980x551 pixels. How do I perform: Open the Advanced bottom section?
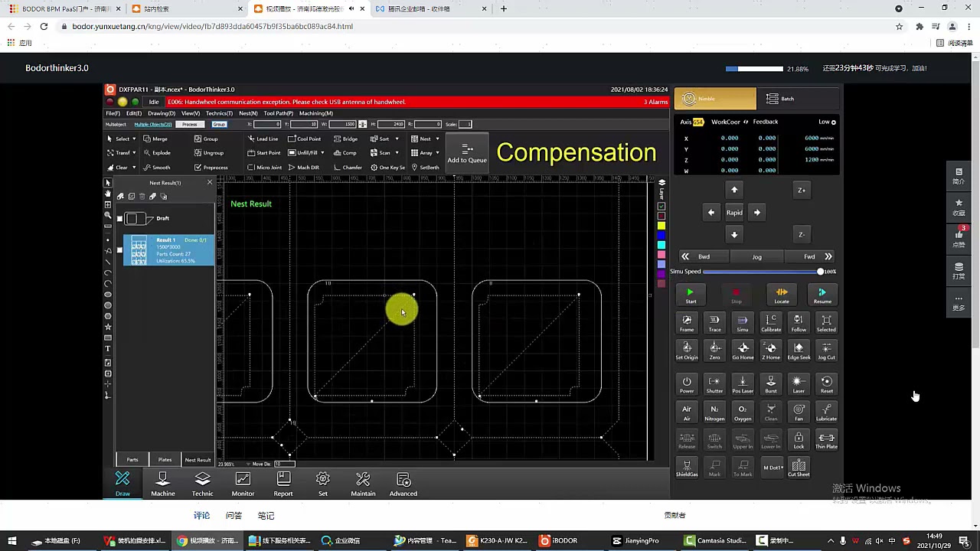click(403, 484)
